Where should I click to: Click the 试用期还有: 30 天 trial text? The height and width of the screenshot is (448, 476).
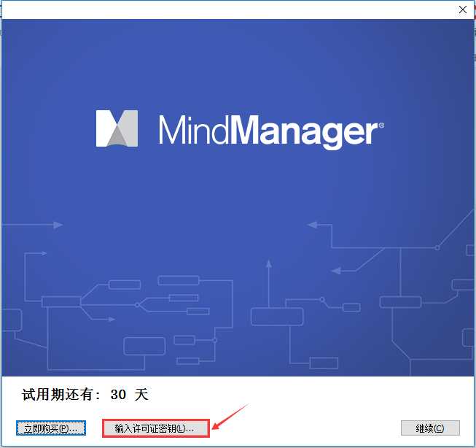pos(85,395)
